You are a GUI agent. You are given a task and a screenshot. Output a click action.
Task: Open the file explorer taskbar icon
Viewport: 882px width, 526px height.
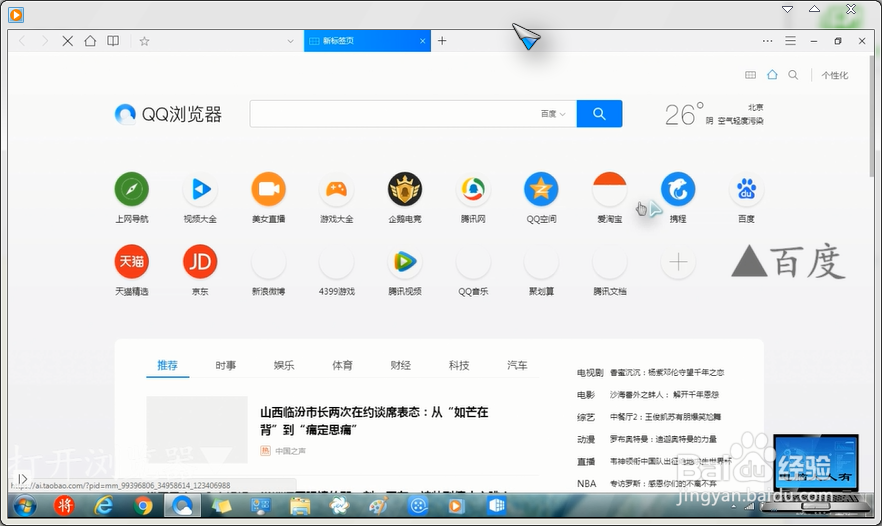[300, 506]
